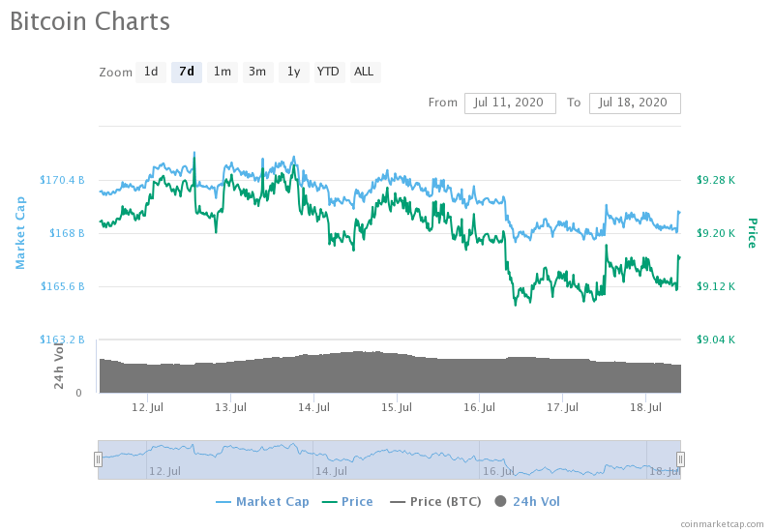This screenshot has width=774, height=532.
Task: Click the 15. Jul axis label
Action: (x=397, y=407)
